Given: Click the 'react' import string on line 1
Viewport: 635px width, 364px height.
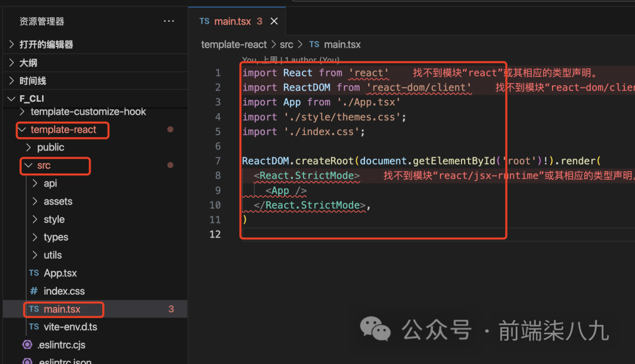Looking at the screenshot, I should click(x=369, y=73).
